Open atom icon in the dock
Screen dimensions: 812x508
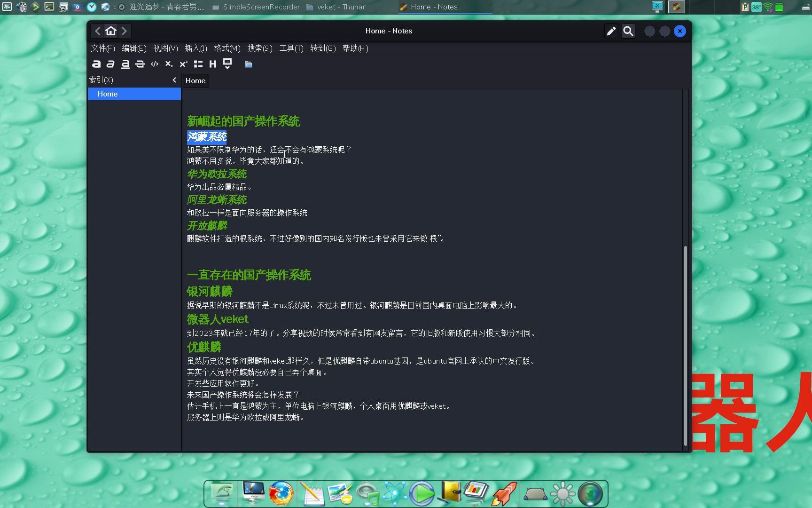click(394, 493)
